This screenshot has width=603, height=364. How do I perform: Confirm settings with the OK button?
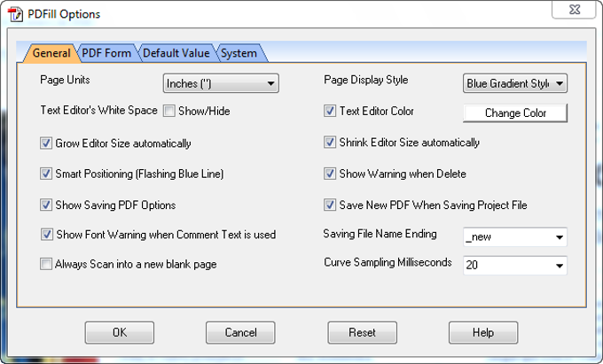point(120,332)
